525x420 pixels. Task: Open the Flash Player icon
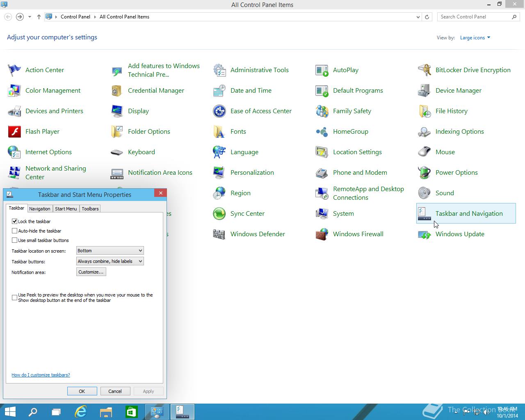coord(14,132)
